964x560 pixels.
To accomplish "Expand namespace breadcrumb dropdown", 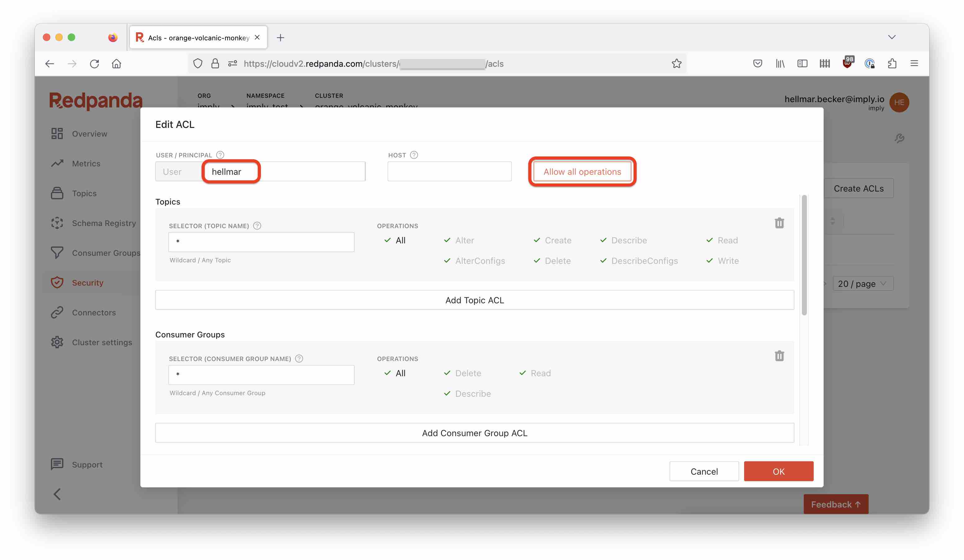I will point(299,106).
